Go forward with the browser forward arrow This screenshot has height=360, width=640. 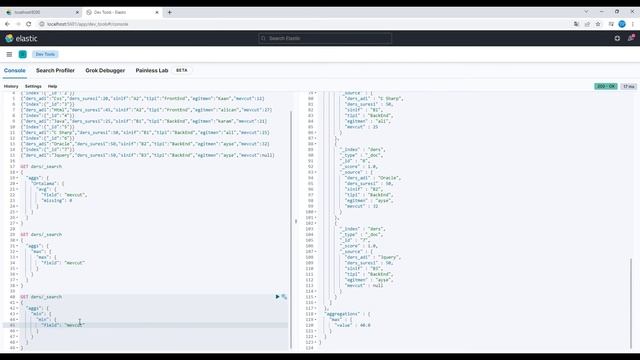[18, 24]
